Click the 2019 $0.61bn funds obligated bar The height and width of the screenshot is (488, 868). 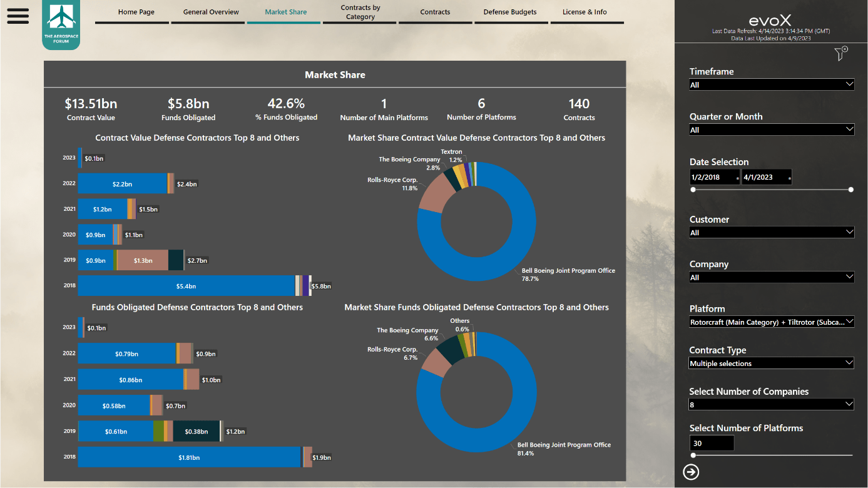(115, 431)
